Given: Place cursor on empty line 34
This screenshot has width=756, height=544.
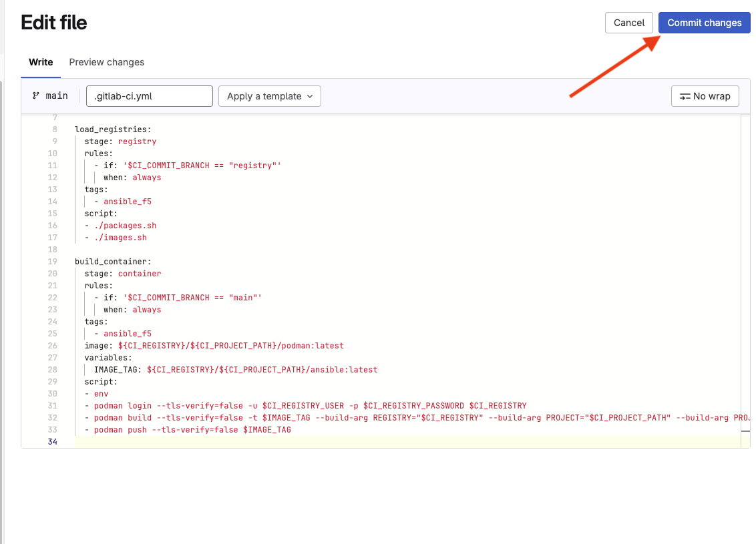Looking at the screenshot, I should [407, 442].
